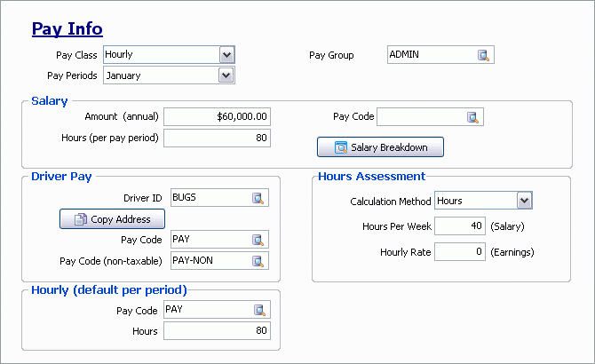Select the annual Amount field showing $60,000.00
The height and width of the screenshot is (364, 595).
pyautogui.click(x=217, y=117)
